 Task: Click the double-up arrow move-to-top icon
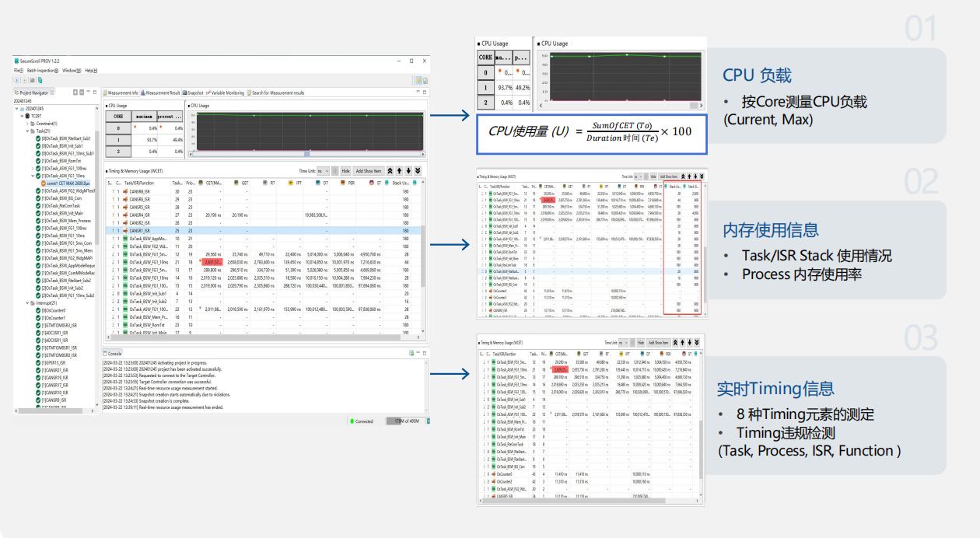[390, 171]
